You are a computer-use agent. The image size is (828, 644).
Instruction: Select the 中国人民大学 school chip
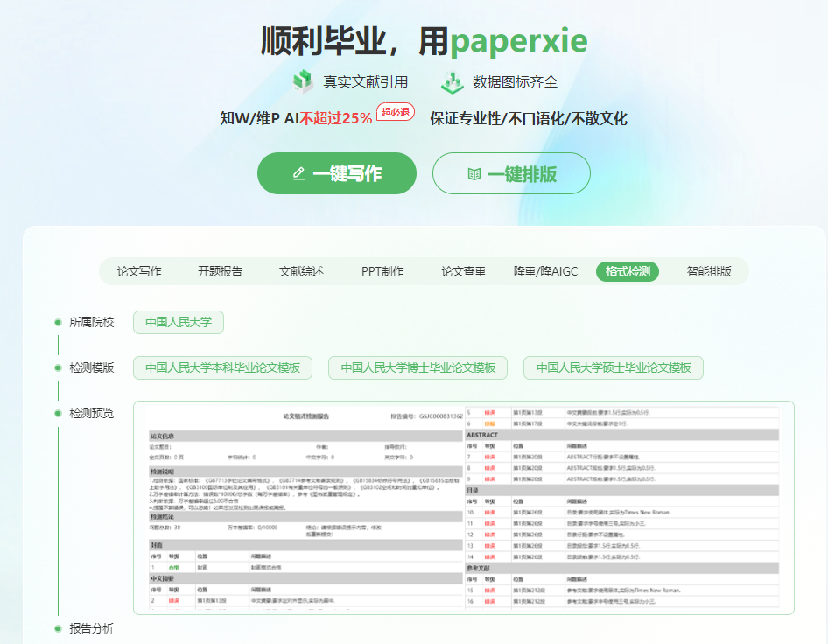[x=179, y=322]
